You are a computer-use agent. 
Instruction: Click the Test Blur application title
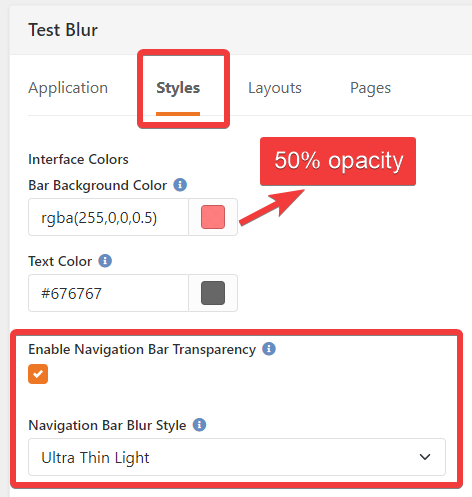(63, 30)
